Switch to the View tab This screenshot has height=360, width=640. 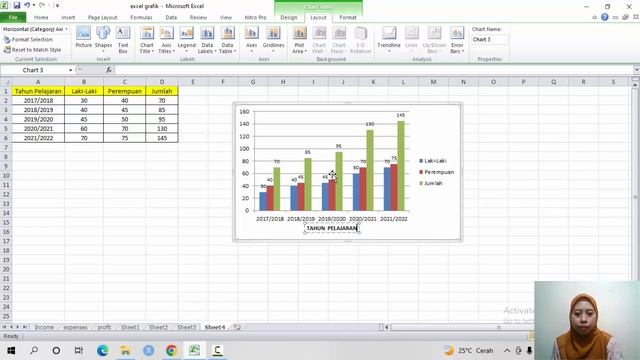tap(226, 18)
